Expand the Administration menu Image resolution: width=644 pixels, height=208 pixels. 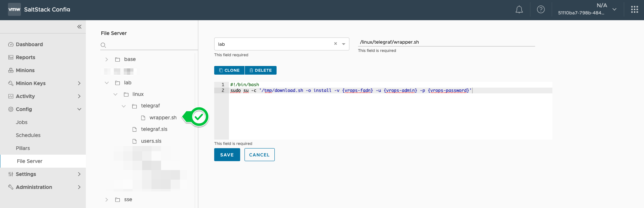pyautogui.click(x=79, y=187)
